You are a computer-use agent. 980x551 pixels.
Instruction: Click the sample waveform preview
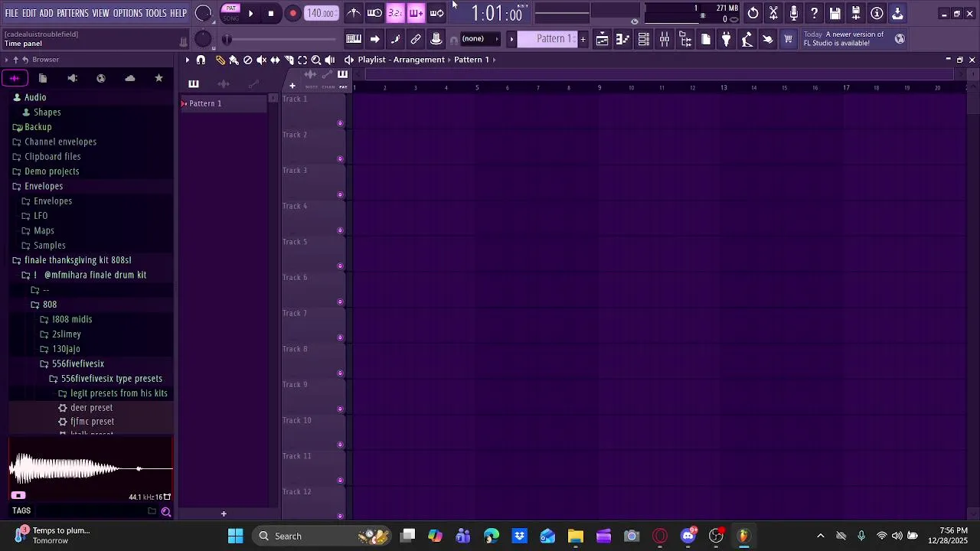click(x=90, y=468)
